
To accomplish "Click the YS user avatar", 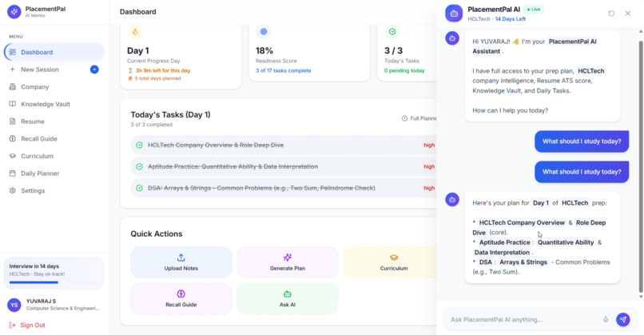I will click(x=14, y=305).
